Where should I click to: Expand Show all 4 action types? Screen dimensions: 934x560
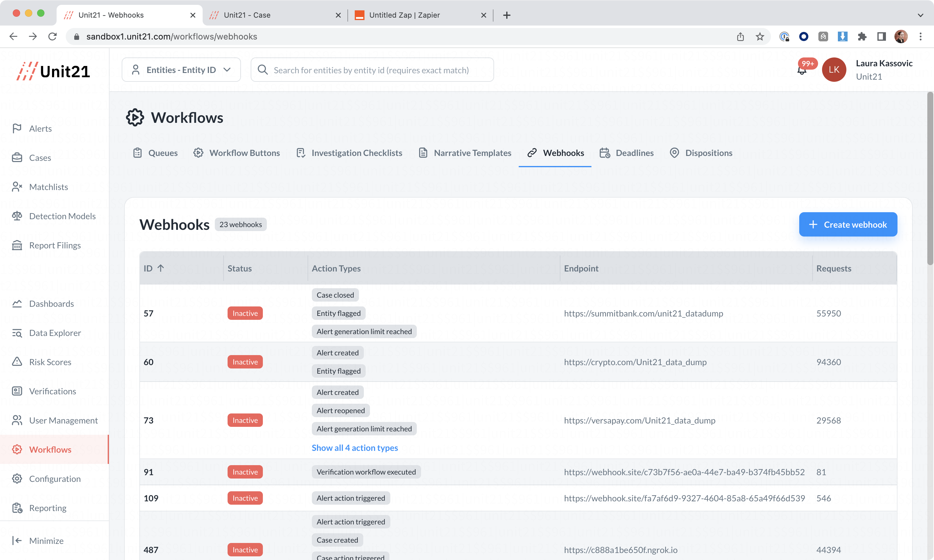pyautogui.click(x=354, y=448)
